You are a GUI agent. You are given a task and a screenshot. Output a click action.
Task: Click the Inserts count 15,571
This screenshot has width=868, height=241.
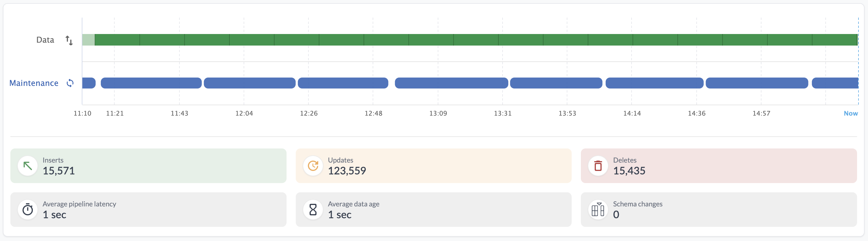(x=59, y=171)
